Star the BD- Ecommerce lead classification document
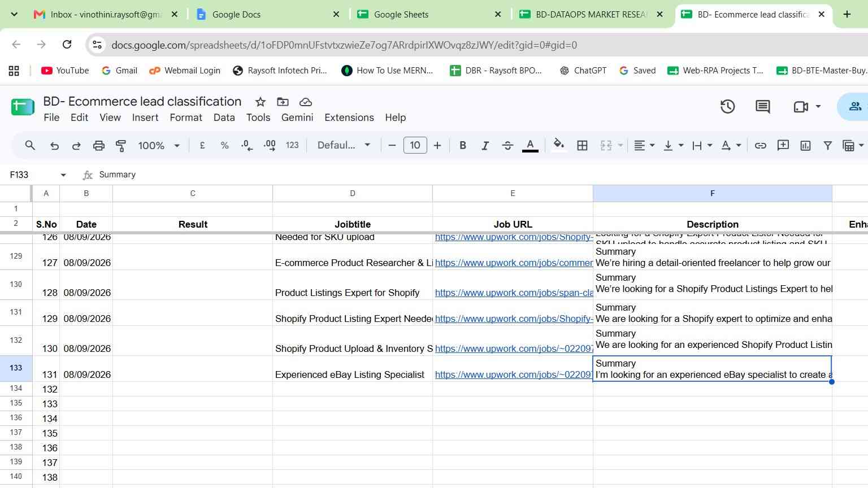Image resolution: width=868 pixels, height=488 pixels. pyautogui.click(x=261, y=102)
